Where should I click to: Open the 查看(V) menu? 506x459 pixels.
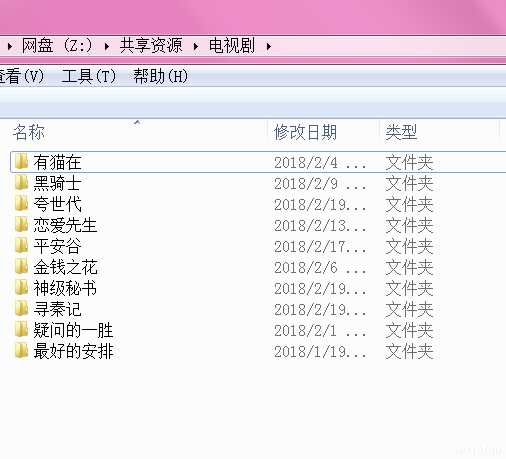pos(22,76)
